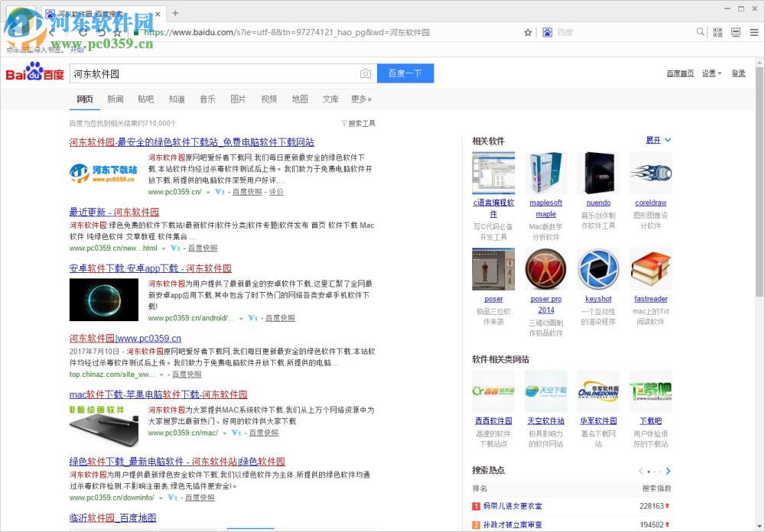The width and height of the screenshot is (765, 532).
Task: Select the 天空软件站 site icon
Action: [545, 391]
